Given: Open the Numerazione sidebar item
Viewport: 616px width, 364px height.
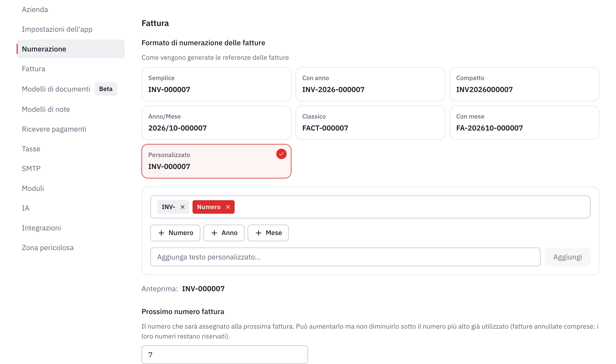Looking at the screenshot, I should (71, 49).
